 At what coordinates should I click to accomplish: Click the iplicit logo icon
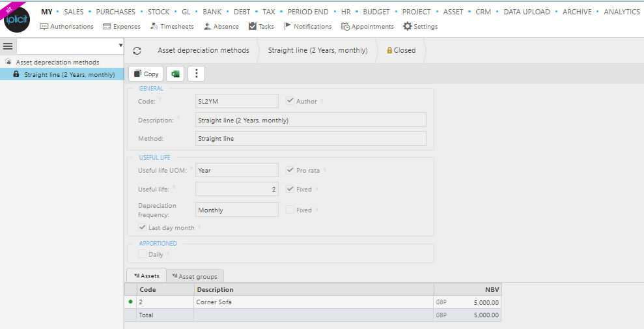tap(17, 19)
